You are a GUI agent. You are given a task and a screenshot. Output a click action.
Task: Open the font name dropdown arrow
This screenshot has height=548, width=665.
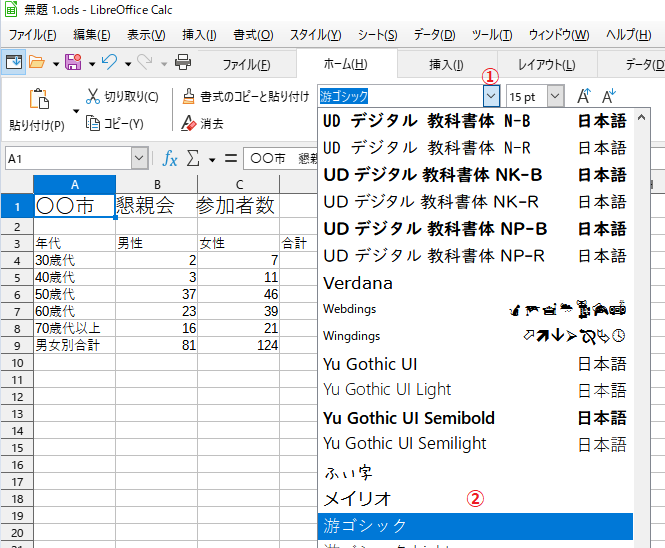pyautogui.click(x=491, y=96)
